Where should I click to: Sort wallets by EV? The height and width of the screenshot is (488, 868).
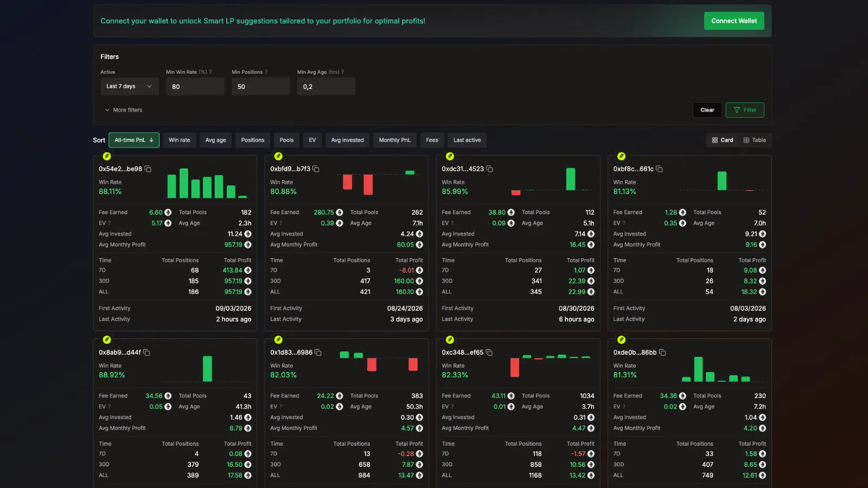(312, 140)
